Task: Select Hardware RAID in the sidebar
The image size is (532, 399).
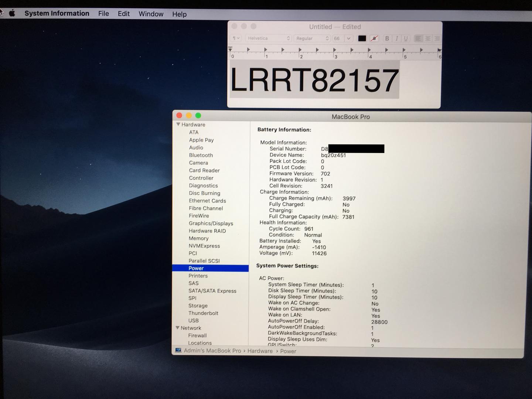Action: coord(207,231)
